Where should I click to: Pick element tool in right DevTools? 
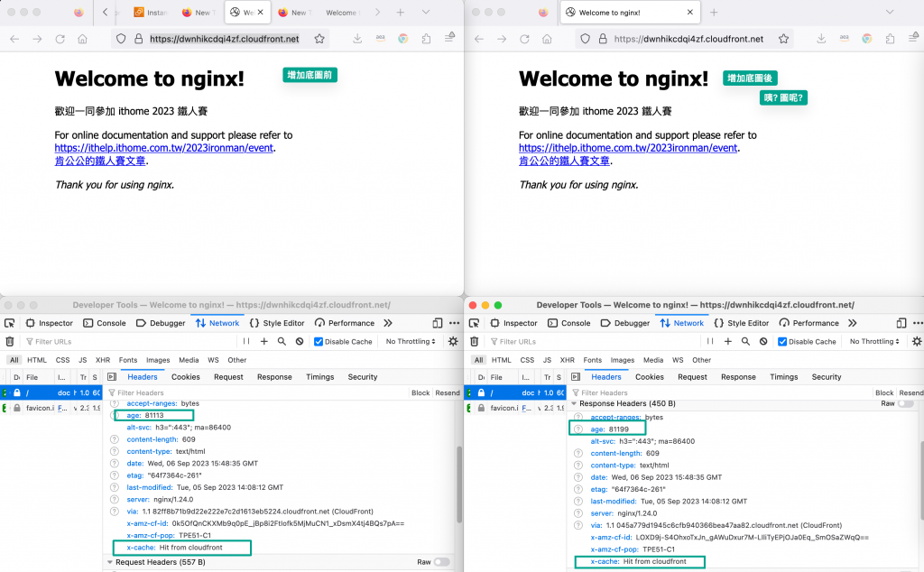(474, 323)
